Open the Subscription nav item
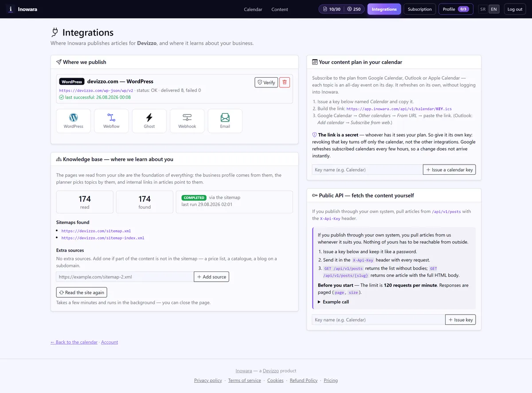The width and height of the screenshot is (532, 393). pos(420,9)
